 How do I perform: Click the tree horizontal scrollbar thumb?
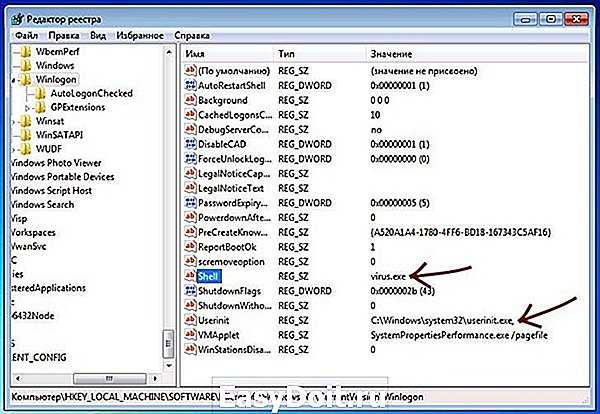click(x=110, y=379)
